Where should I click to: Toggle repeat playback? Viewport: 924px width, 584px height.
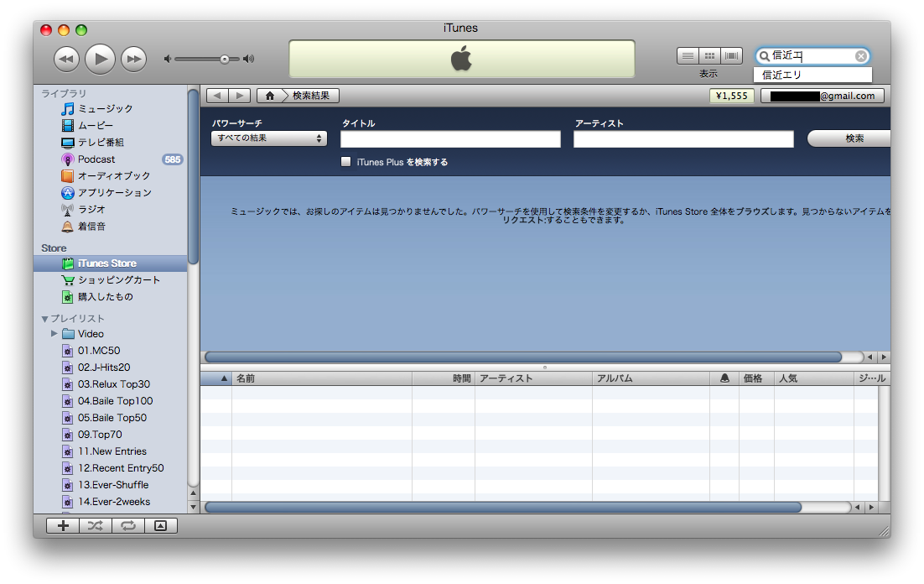point(128,525)
